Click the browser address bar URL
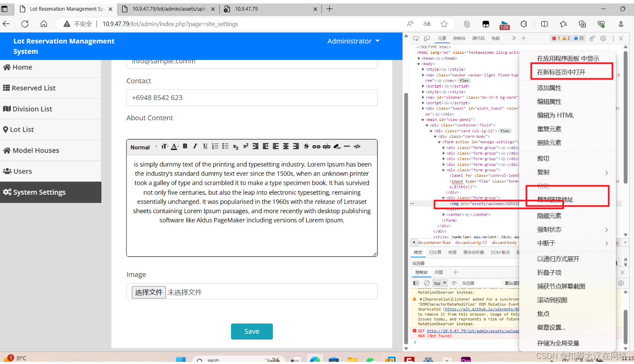 170,24
